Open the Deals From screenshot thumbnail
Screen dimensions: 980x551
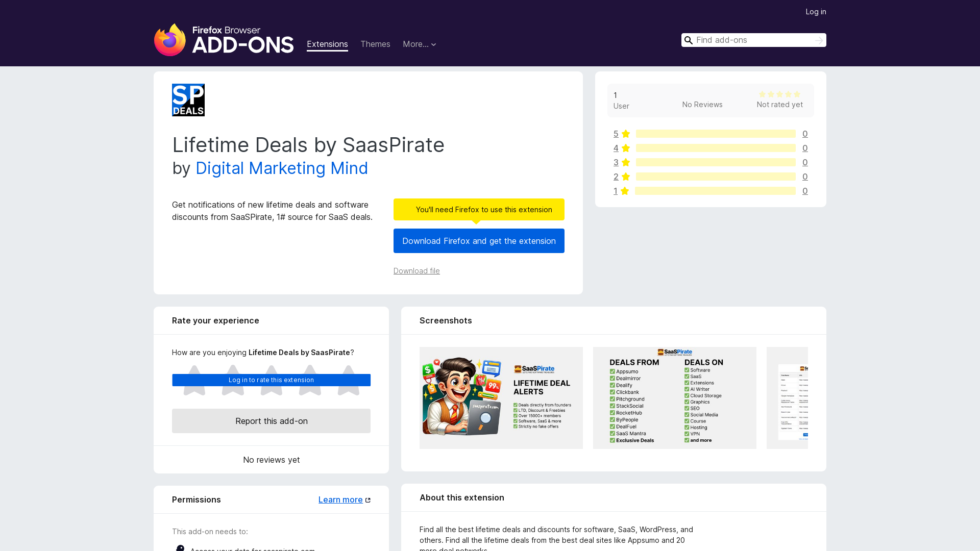(675, 398)
